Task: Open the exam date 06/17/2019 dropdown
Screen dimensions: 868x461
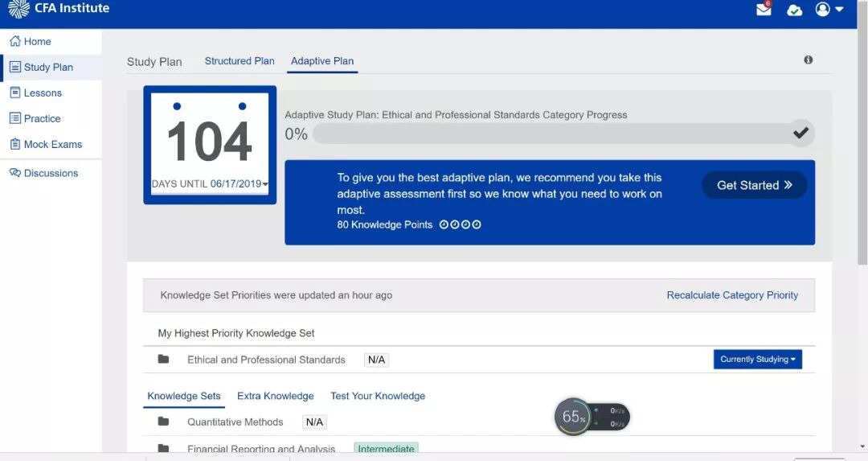Action: click(240, 184)
